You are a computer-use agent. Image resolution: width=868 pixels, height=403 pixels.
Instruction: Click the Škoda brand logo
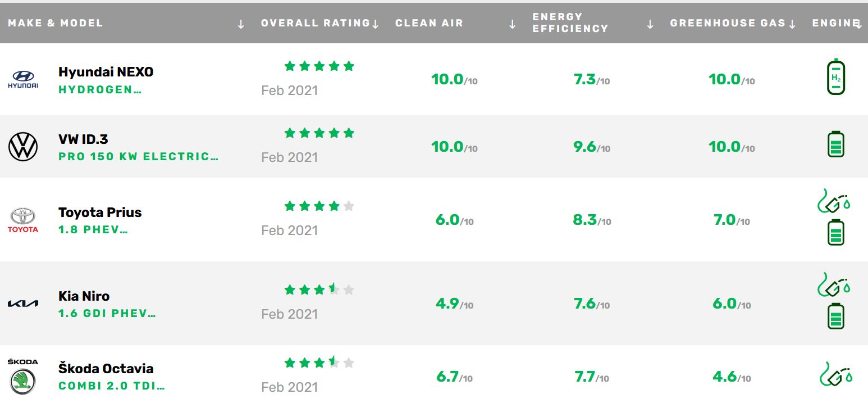point(23,377)
